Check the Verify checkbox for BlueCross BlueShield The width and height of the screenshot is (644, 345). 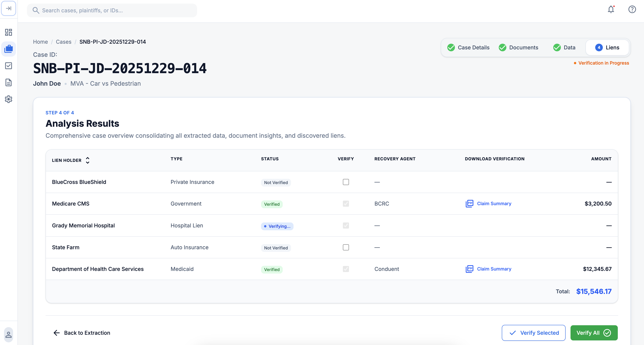point(346,182)
